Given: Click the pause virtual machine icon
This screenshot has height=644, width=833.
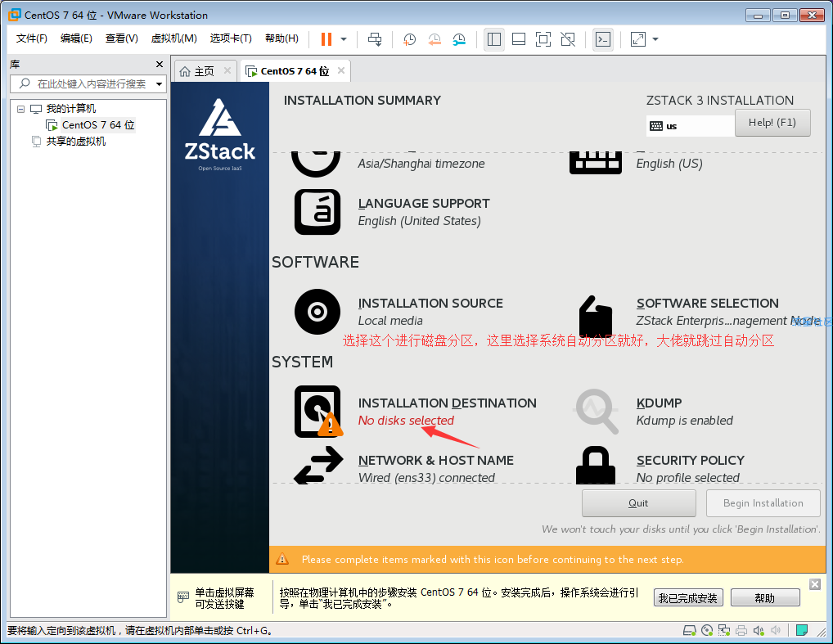Looking at the screenshot, I should click(x=326, y=39).
